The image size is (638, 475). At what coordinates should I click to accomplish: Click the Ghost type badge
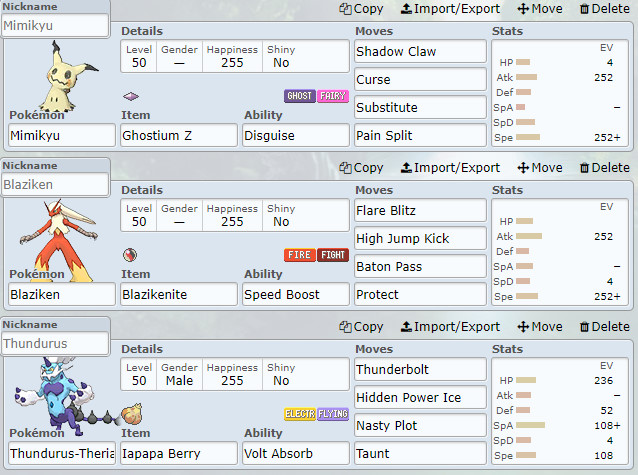[299, 96]
